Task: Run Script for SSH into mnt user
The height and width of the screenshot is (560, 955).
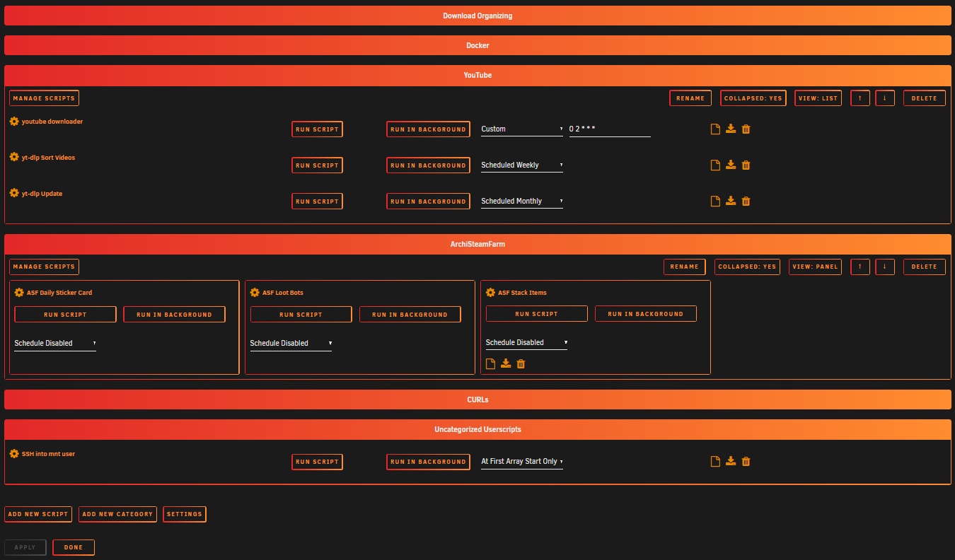Action: (x=317, y=462)
